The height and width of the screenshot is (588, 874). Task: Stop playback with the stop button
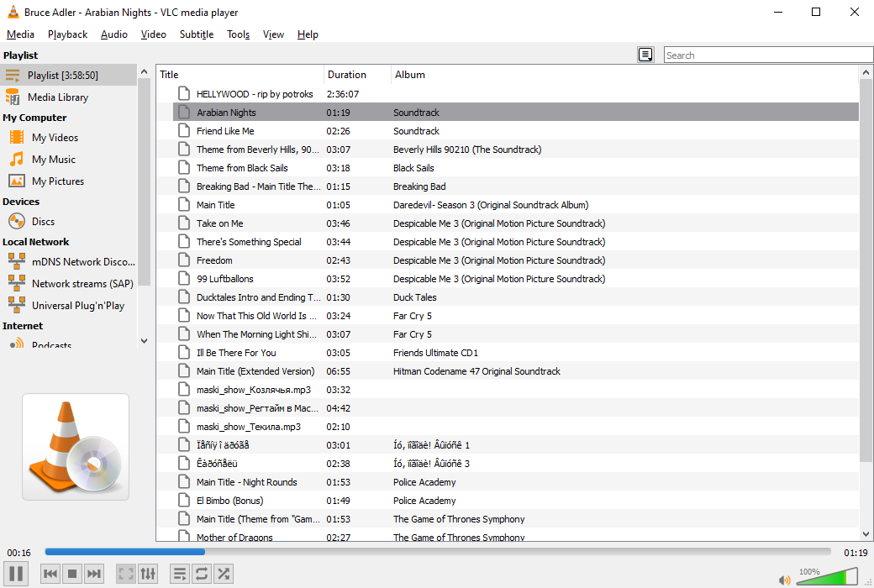coord(72,574)
